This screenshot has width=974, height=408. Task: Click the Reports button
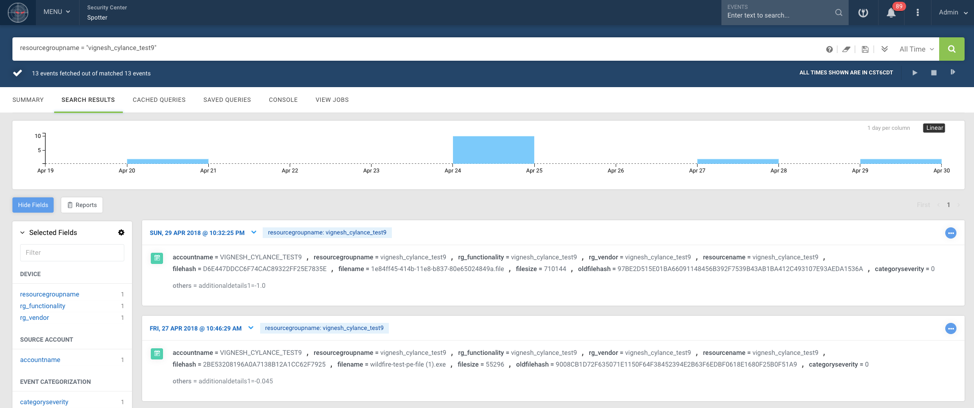[x=82, y=205]
